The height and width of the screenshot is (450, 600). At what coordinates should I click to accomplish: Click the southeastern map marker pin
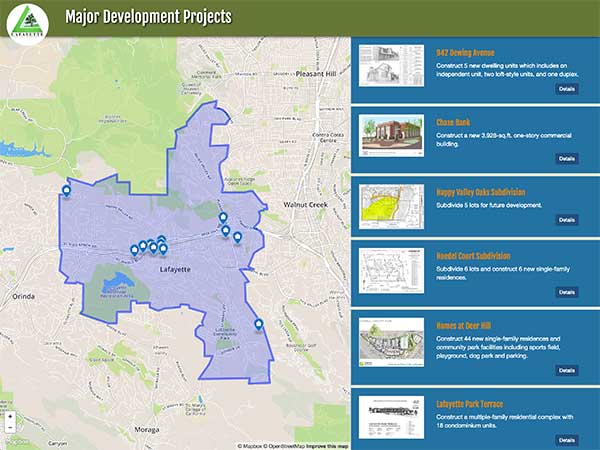[259, 324]
